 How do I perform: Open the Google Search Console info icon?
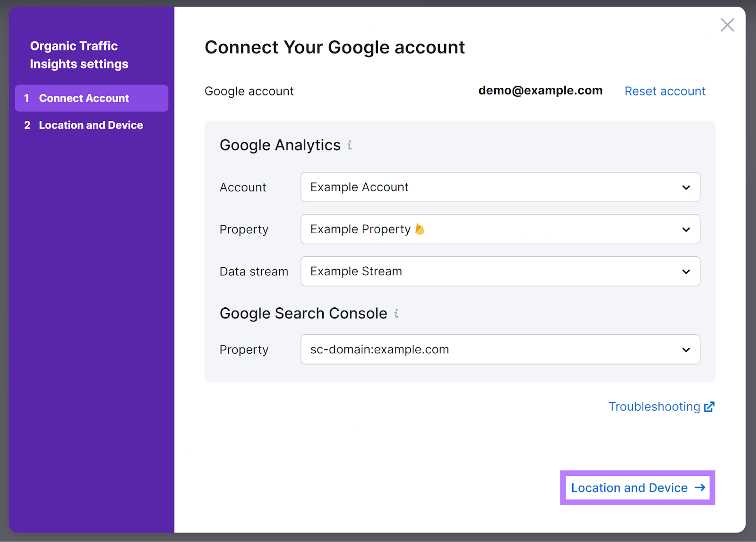396,313
